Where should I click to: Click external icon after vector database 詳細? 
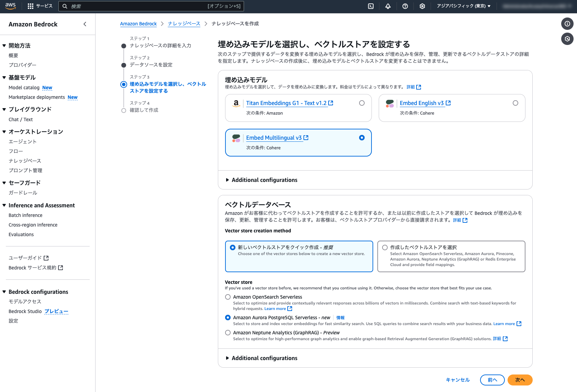click(465, 220)
